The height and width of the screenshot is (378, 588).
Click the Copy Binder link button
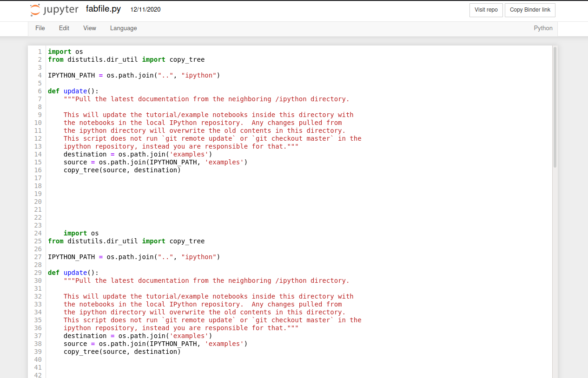pyautogui.click(x=529, y=10)
